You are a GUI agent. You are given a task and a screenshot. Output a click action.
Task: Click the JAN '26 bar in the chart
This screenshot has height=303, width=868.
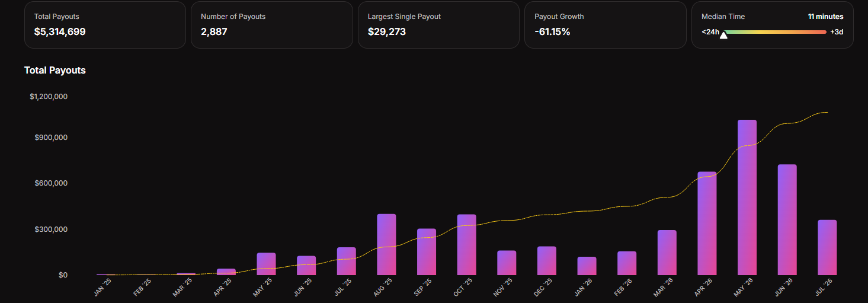(x=587, y=266)
